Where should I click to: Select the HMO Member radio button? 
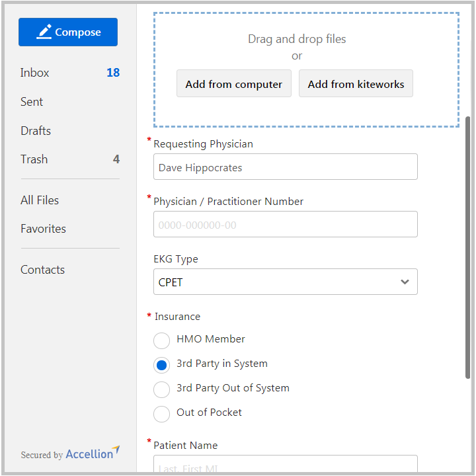pos(161,340)
